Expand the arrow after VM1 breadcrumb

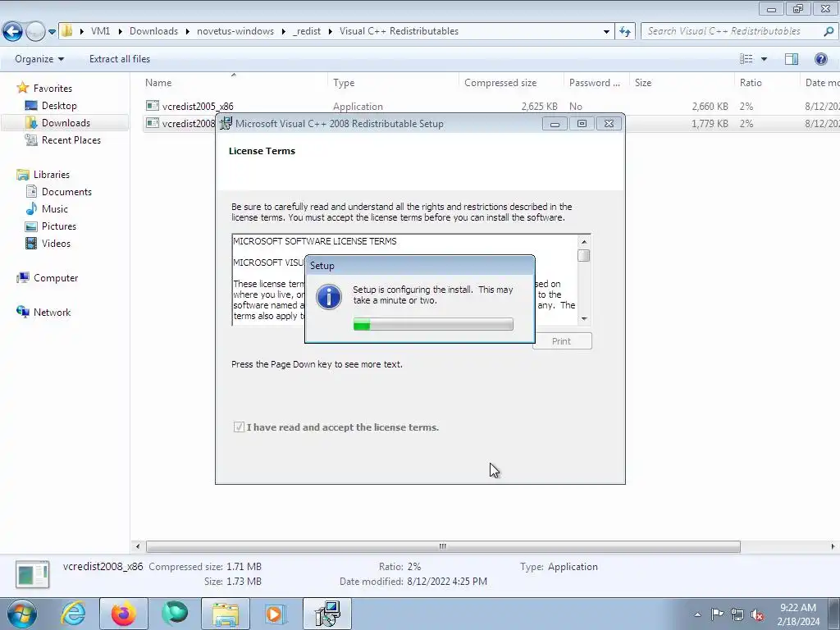[120, 32]
